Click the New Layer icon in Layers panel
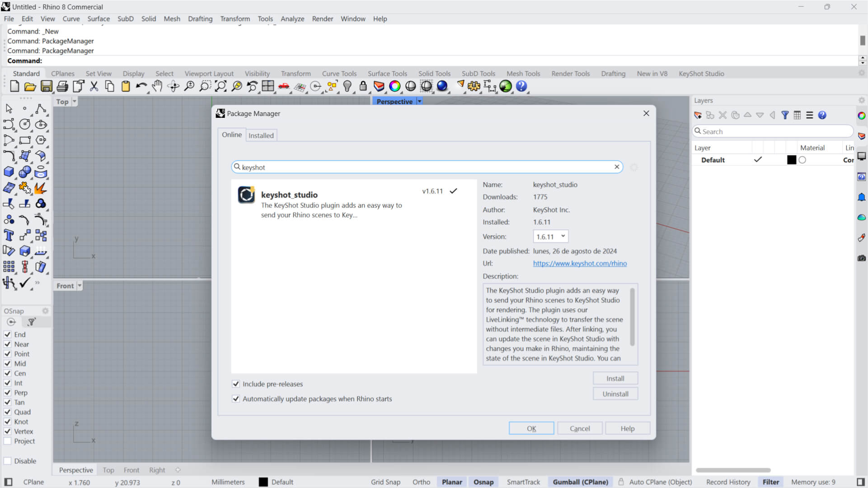This screenshot has width=868, height=488. tap(698, 116)
